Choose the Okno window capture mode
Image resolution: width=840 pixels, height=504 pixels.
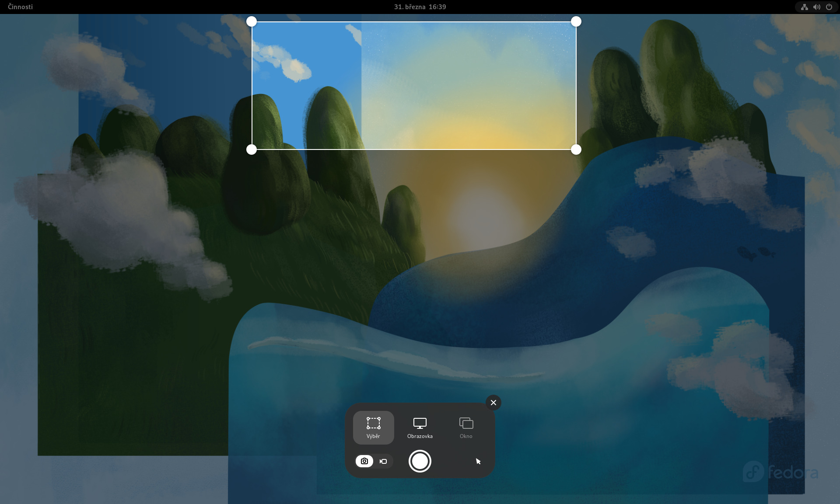click(466, 428)
